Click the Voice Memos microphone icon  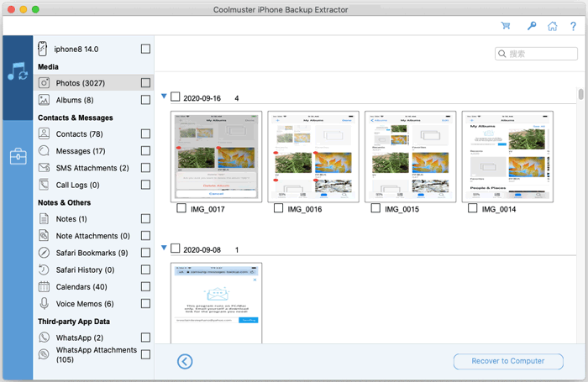[x=44, y=303]
